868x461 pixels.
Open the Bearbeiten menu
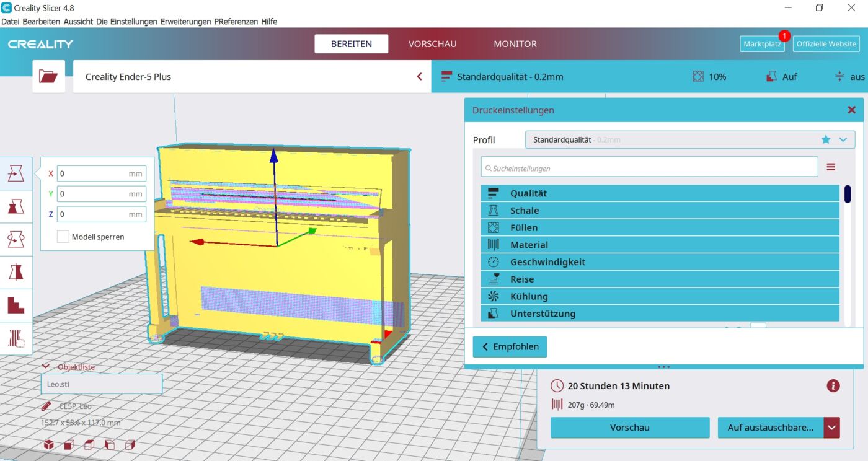click(x=41, y=21)
